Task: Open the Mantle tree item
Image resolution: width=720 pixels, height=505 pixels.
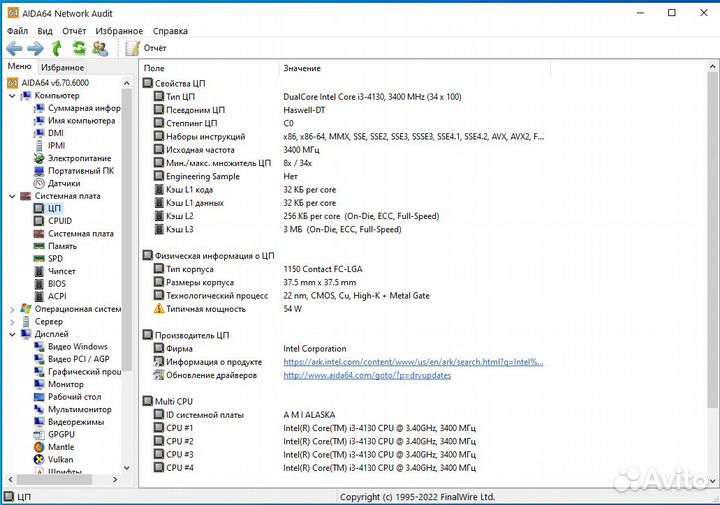Action: coord(54,447)
